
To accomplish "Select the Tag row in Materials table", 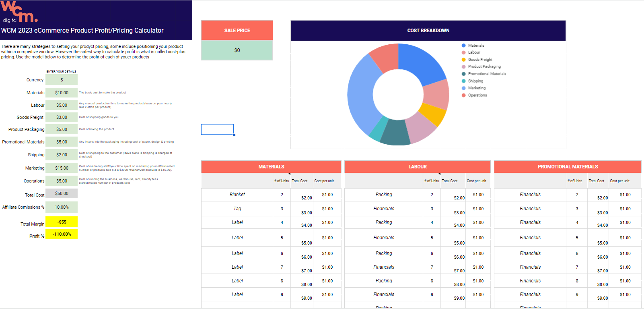I will pos(237,209).
